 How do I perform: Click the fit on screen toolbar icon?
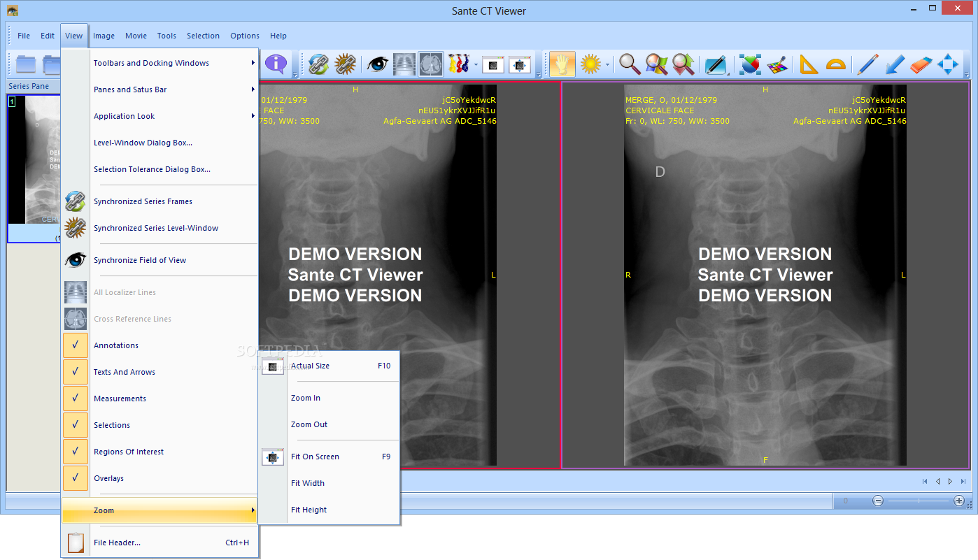click(520, 64)
